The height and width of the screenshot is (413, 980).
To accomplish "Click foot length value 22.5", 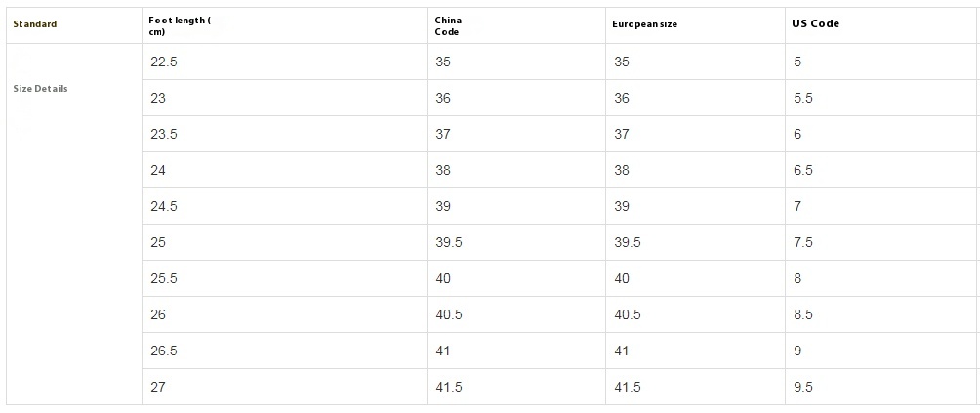I will click(x=164, y=62).
